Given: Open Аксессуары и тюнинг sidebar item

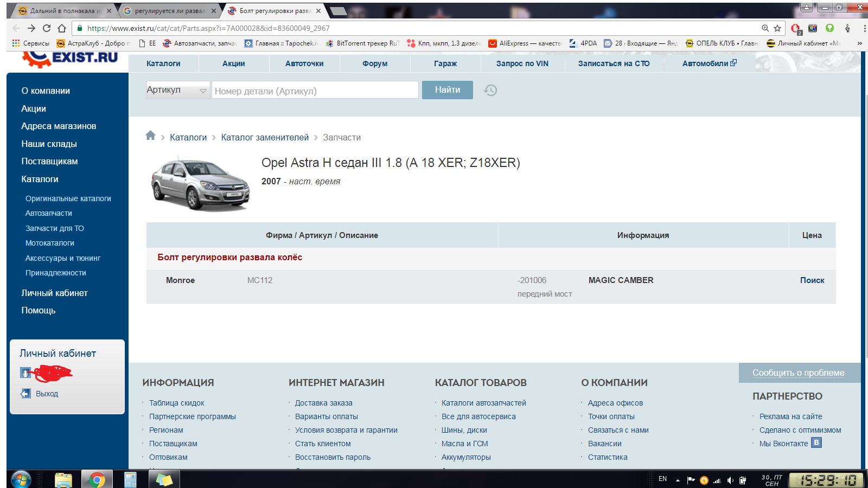Looking at the screenshot, I should click(x=63, y=258).
